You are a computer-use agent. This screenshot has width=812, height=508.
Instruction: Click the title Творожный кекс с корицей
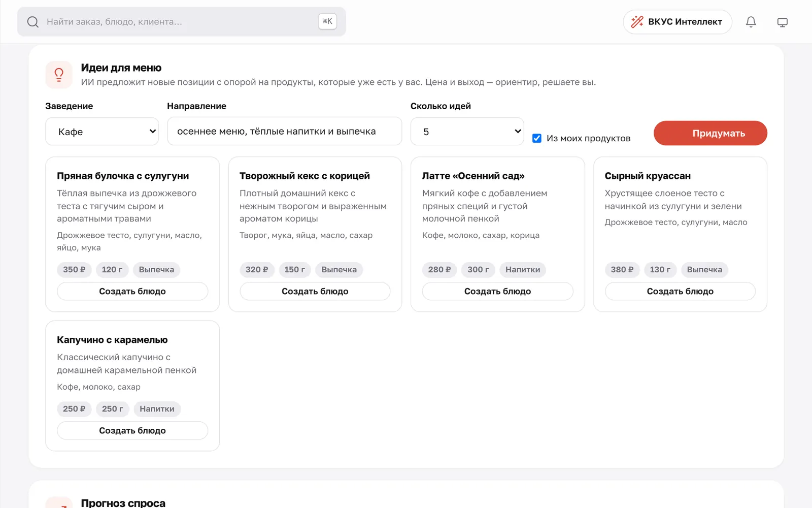click(304, 176)
